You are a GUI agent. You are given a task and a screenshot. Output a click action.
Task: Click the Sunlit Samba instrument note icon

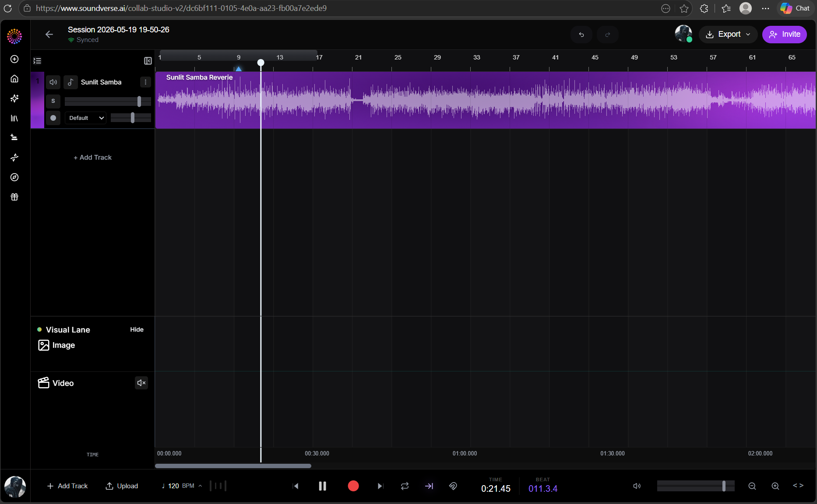tap(70, 82)
